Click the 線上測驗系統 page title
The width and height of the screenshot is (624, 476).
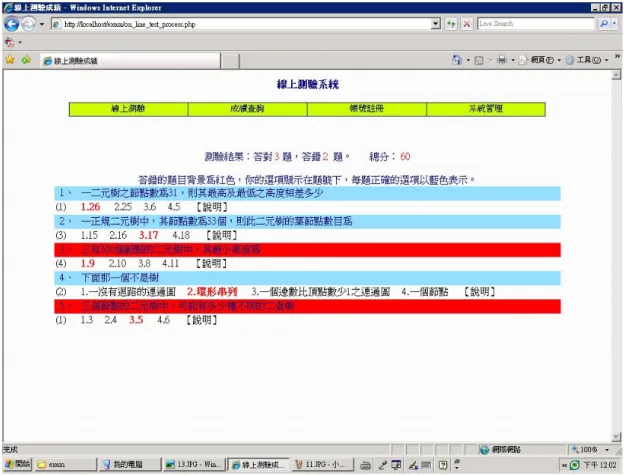(308, 84)
